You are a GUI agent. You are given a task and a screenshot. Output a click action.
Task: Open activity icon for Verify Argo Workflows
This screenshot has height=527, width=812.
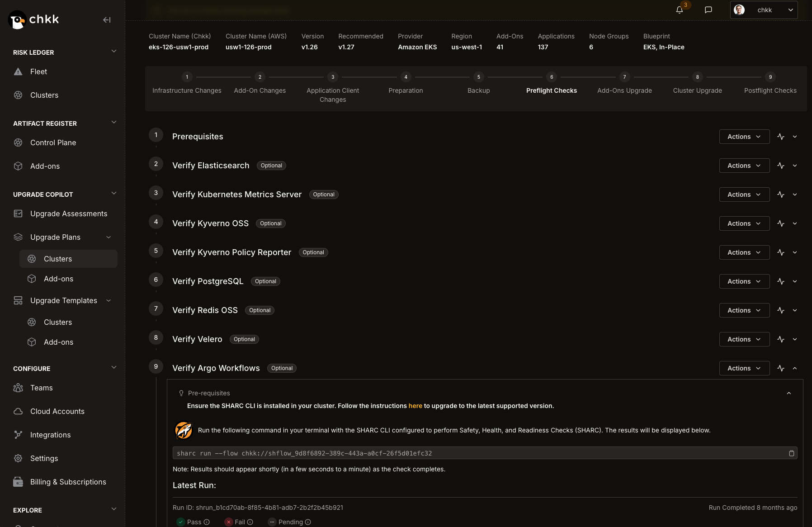click(x=781, y=368)
